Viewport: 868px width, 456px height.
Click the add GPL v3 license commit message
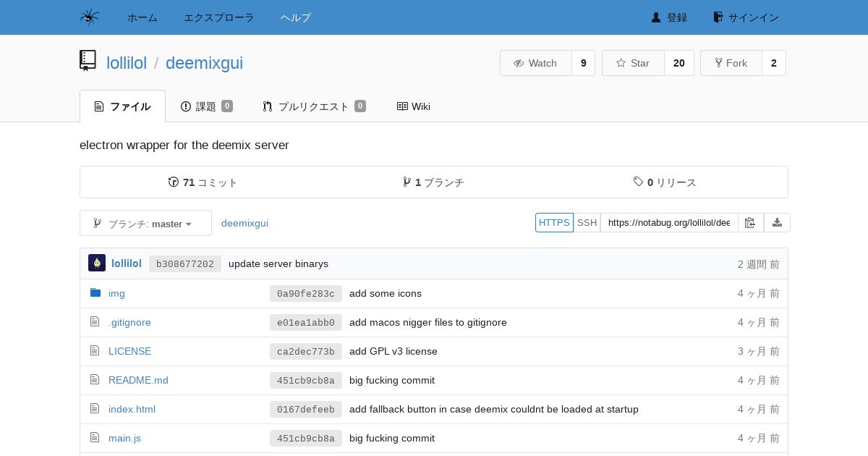click(393, 351)
